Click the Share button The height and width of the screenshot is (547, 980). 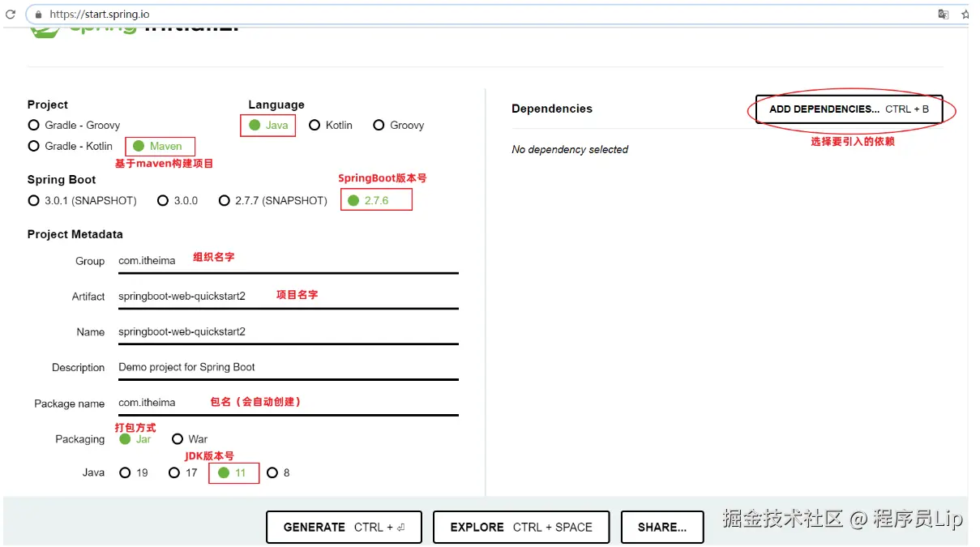pyautogui.click(x=662, y=527)
